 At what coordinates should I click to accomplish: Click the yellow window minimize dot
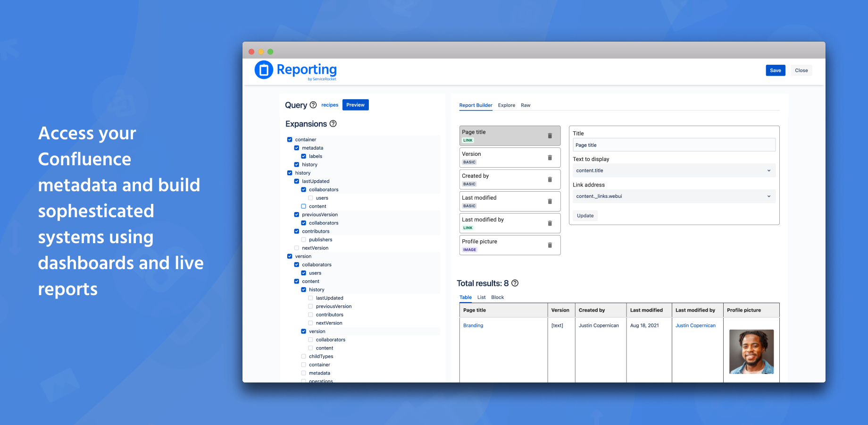coord(261,51)
